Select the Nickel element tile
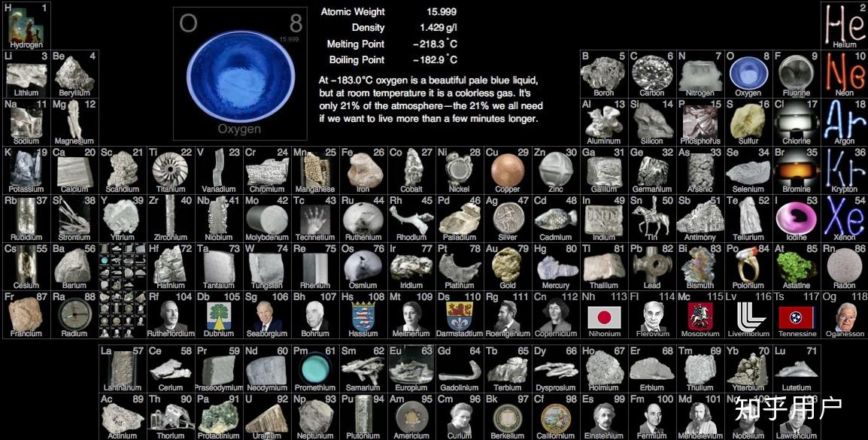868x440 pixels. pyautogui.click(x=460, y=171)
